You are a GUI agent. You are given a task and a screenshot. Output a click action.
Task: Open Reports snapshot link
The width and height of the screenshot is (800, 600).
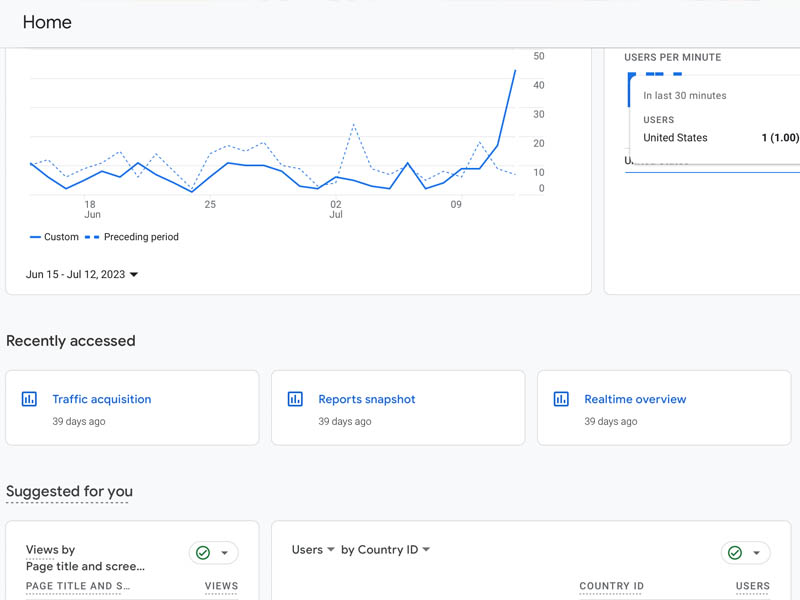click(x=366, y=399)
